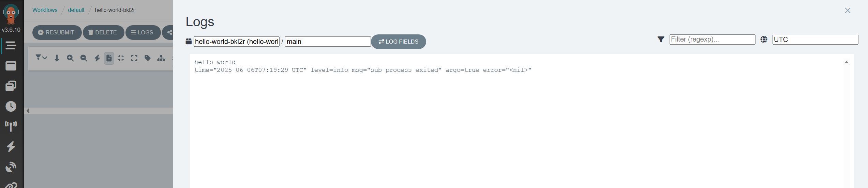Viewport: 868px width, 188px height.
Task: Toggle the highlighted document icon in graph toolbar
Action: (x=109, y=58)
